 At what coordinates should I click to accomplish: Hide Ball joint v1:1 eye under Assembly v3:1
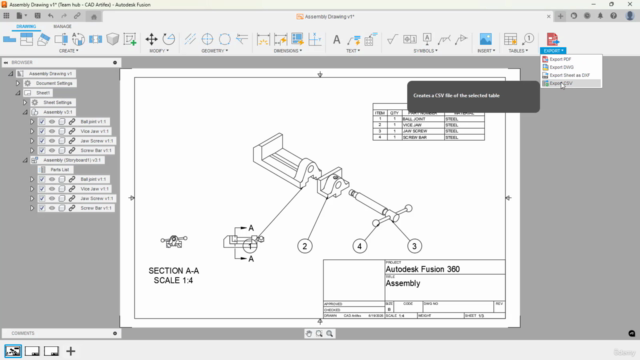(x=52, y=122)
